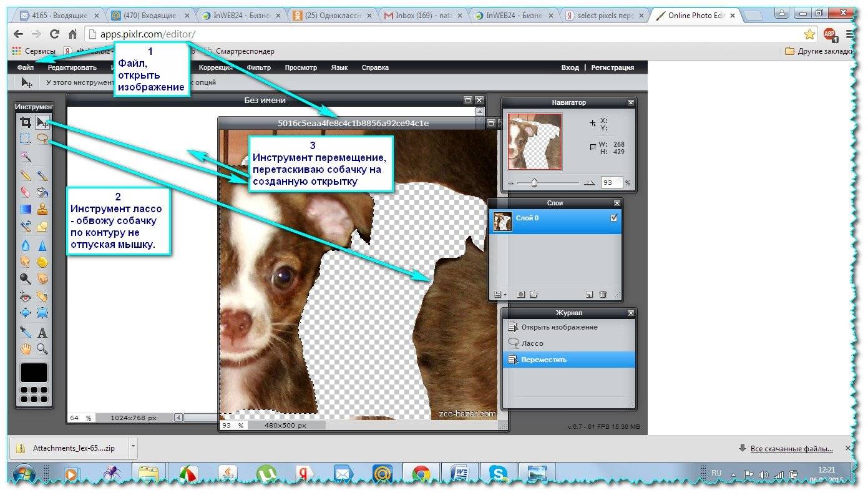This screenshot has width=868, height=495.
Task: Open the Фильтр menu
Action: [259, 67]
